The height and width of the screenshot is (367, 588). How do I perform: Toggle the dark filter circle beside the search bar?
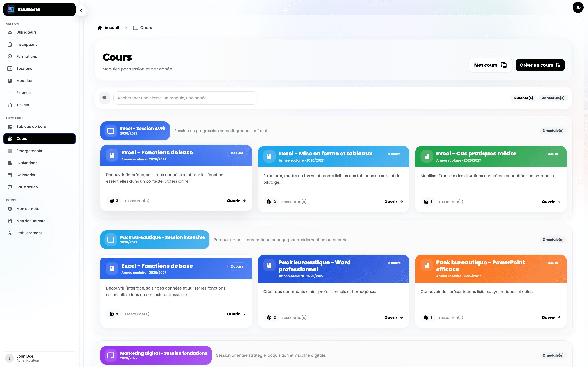104,98
